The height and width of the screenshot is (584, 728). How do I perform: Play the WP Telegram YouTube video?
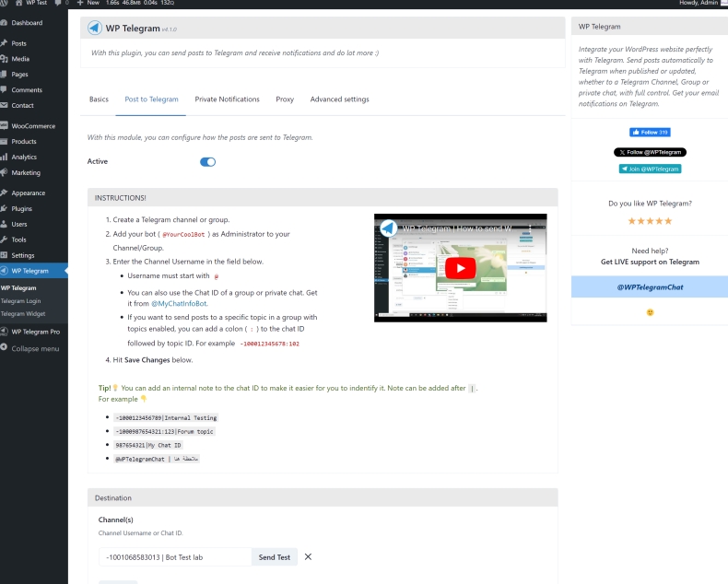[x=460, y=267]
